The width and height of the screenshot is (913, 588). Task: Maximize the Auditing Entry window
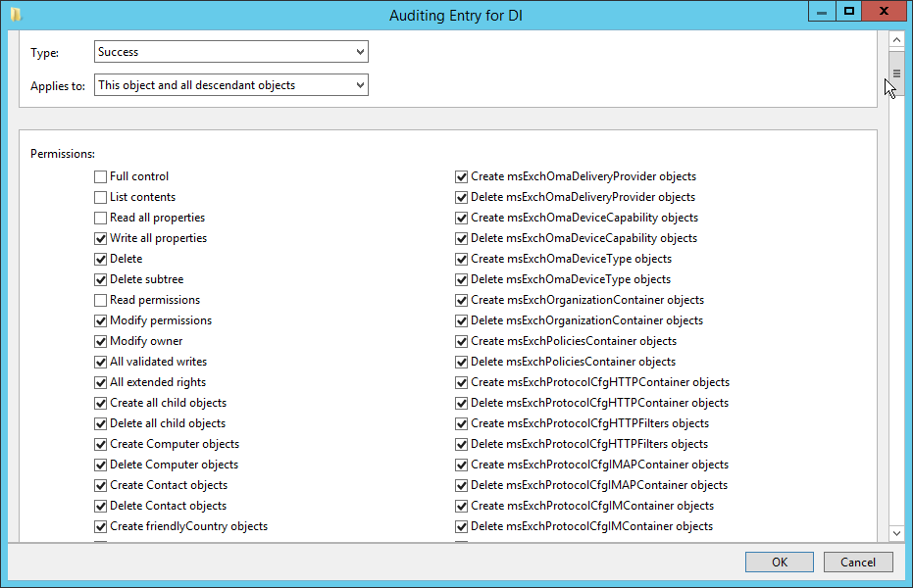pos(849,11)
